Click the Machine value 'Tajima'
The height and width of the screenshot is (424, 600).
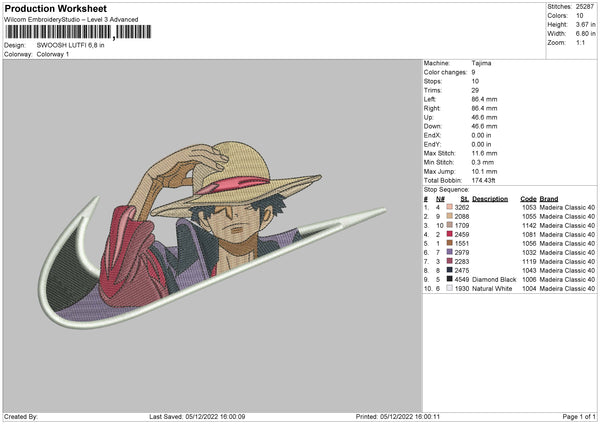coord(481,63)
